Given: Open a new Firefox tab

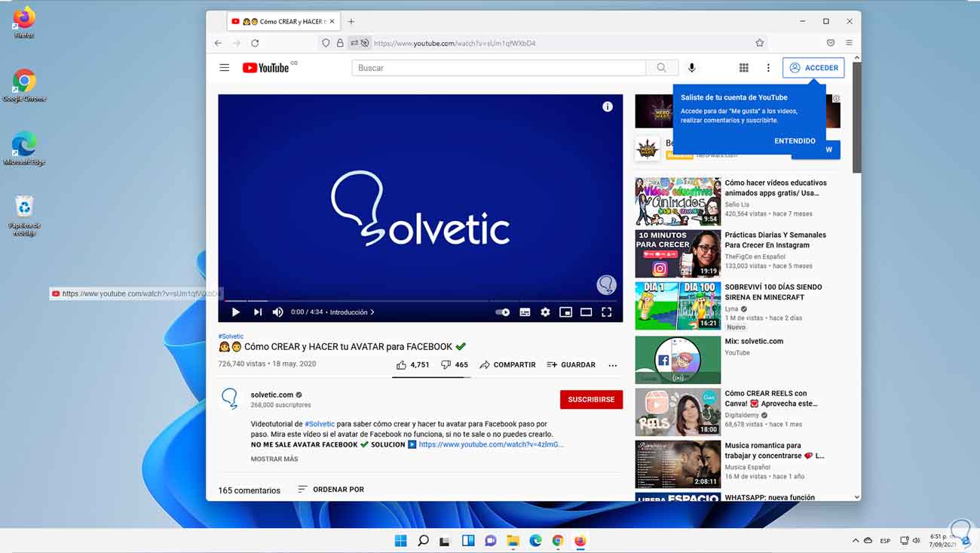Looking at the screenshot, I should pos(351,21).
